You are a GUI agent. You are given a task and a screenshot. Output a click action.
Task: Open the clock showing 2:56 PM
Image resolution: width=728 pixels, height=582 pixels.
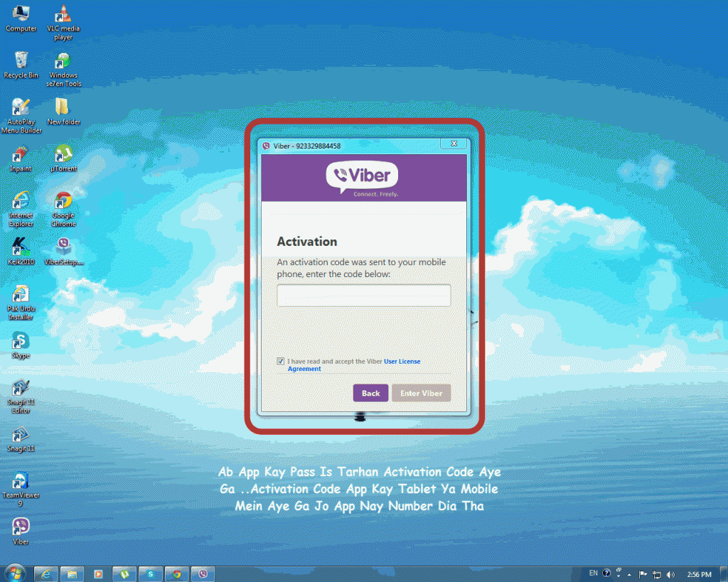[x=700, y=575]
